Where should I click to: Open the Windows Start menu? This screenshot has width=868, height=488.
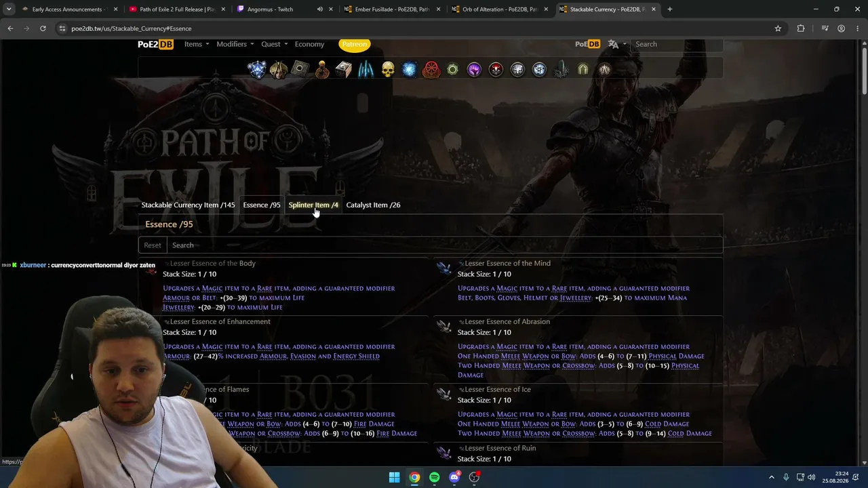click(394, 477)
